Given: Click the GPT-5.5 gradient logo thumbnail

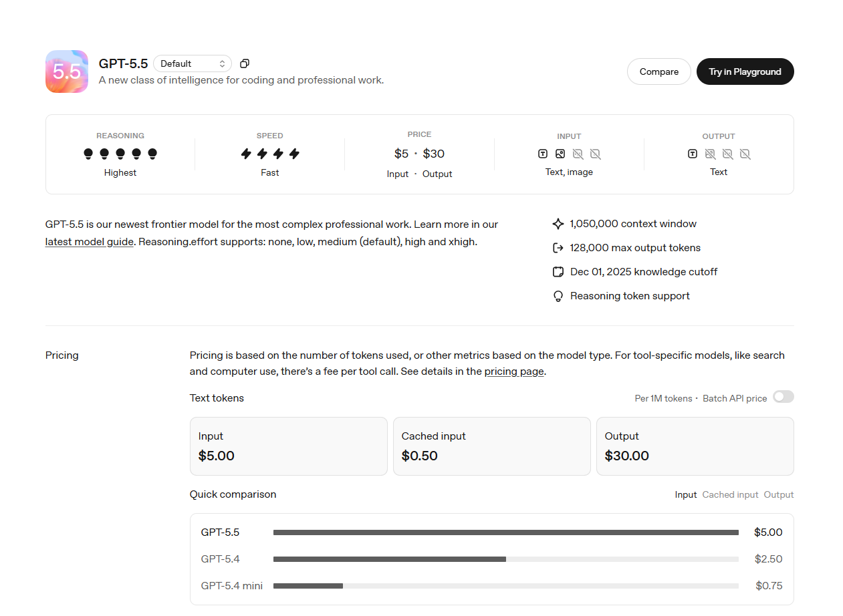Looking at the screenshot, I should click(x=67, y=71).
